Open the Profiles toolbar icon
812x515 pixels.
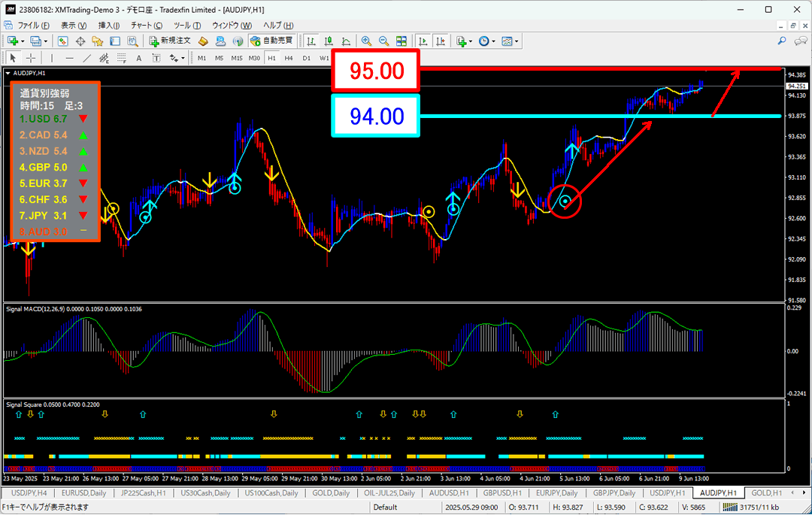coord(35,41)
